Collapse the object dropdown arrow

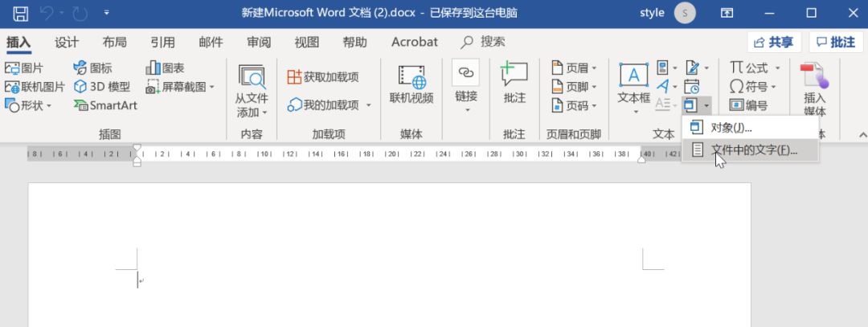(706, 105)
